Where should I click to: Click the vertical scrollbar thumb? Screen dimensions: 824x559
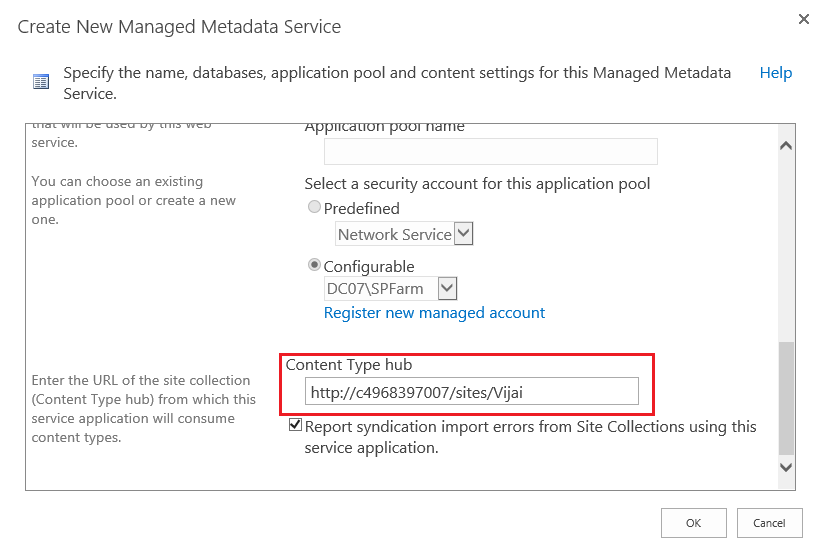click(x=785, y=397)
